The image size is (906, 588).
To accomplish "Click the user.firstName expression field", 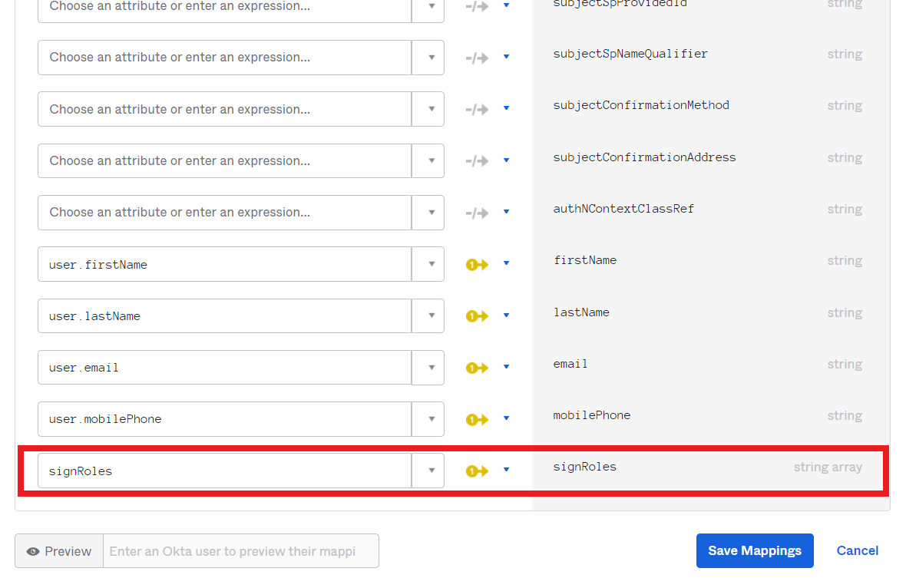I will [x=225, y=264].
